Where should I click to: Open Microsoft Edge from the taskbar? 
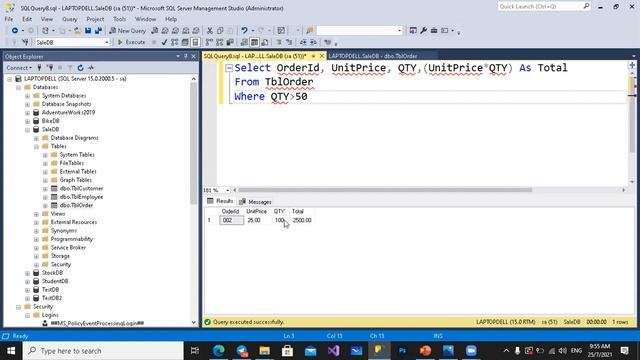(219, 351)
